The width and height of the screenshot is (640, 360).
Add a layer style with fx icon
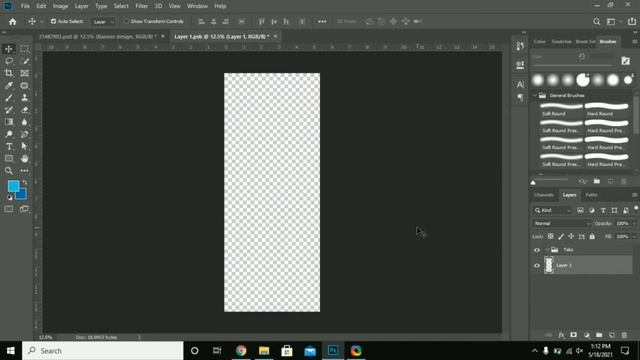(x=561, y=335)
